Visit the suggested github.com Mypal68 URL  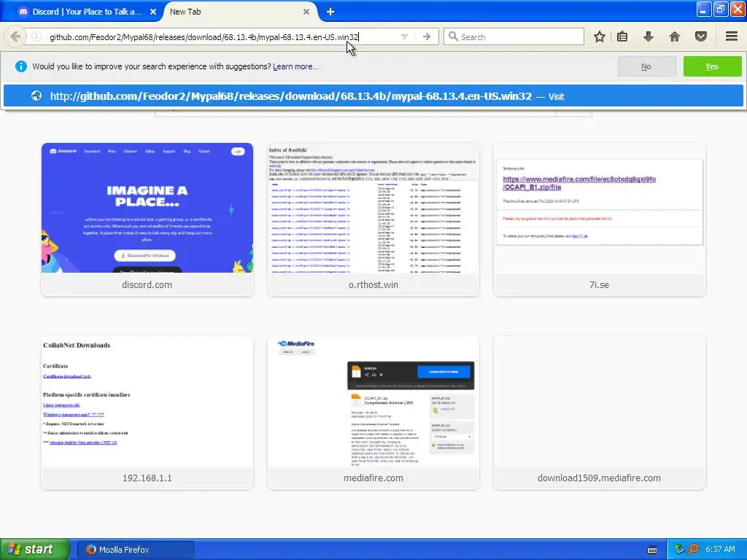pyautogui.click(x=373, y=96)
